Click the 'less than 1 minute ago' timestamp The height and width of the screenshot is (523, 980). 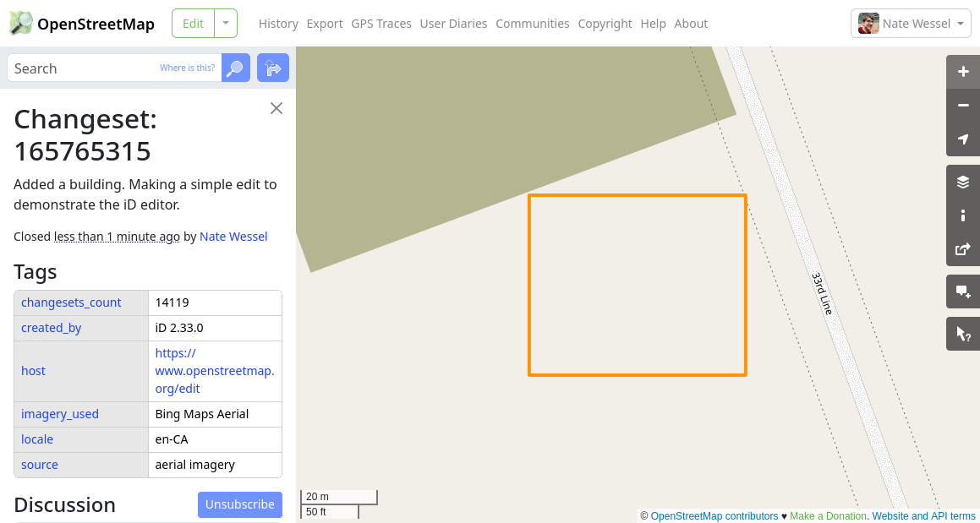point(117,237)
